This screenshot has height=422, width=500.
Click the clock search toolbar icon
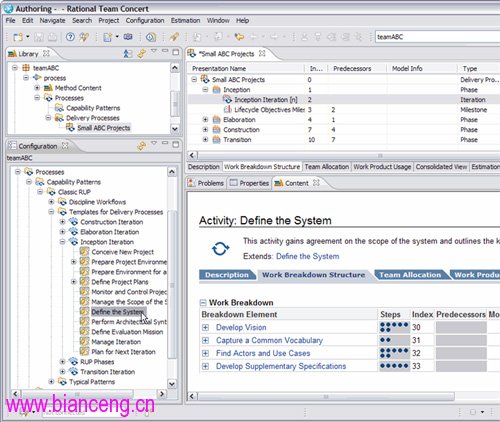[151, 37]
